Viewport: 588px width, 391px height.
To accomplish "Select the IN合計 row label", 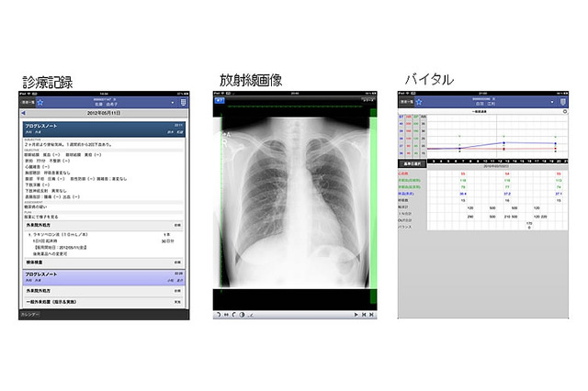I will pos(405,214).
